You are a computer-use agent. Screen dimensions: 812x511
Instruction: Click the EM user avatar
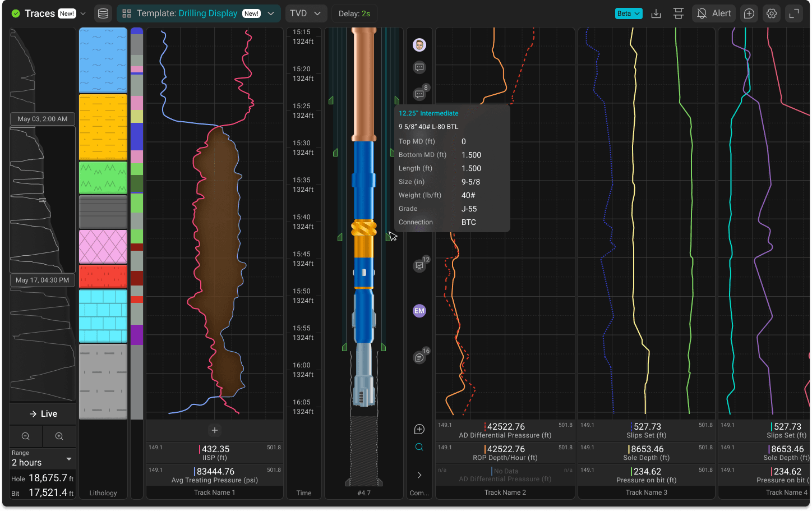tap(419, 311)
